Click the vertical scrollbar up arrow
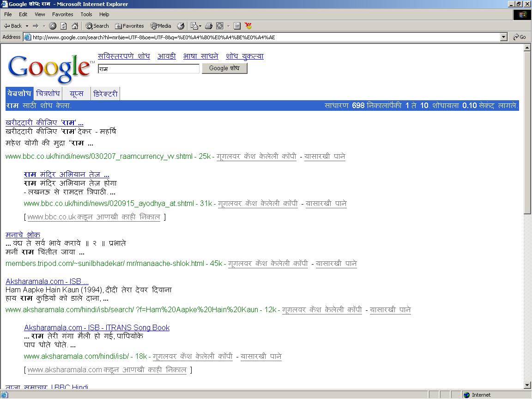The width and height of the screenshot is (532, 399). tap(527, 48)
